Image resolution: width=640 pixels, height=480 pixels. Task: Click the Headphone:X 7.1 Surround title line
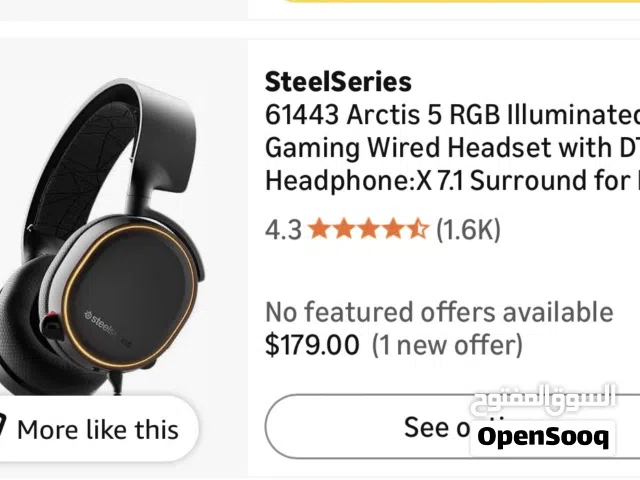pos(450,181)
